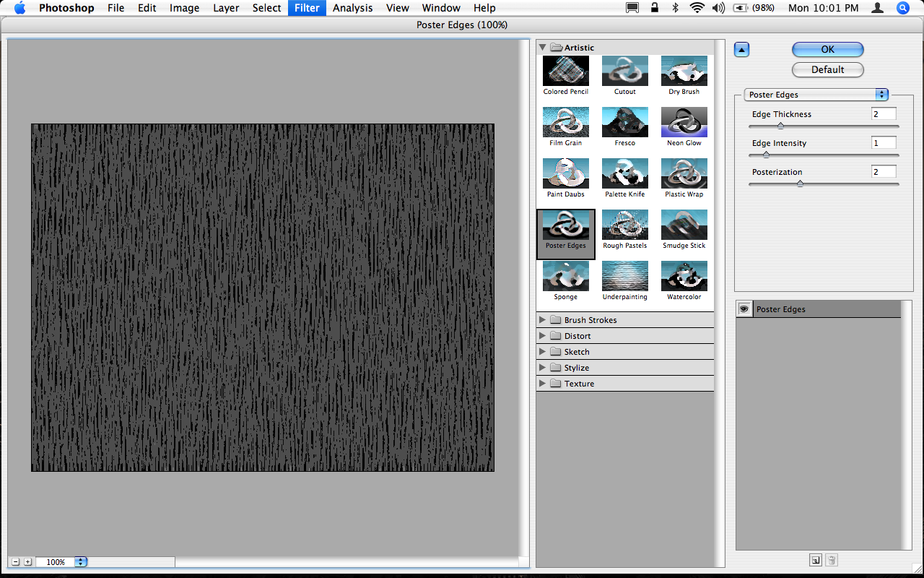The width and height of the screenshot is (924, 578).
Task: Choose the Smudge Stick filter thumbnail
Action: [x=684, y=225]
